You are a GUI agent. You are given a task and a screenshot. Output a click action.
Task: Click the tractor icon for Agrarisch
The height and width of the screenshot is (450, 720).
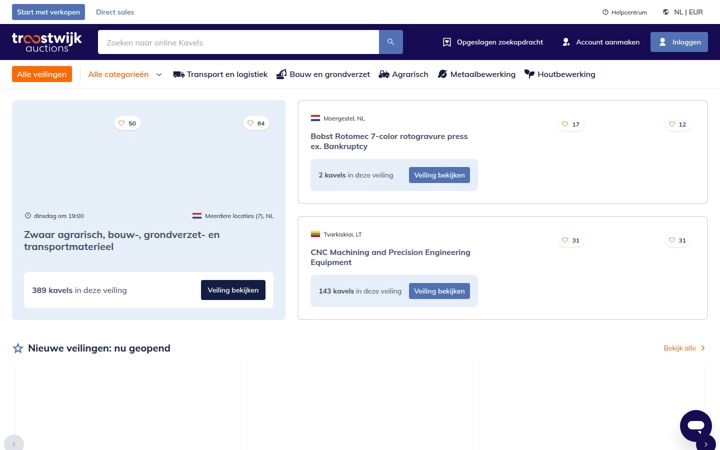click(x=384, y=74)
